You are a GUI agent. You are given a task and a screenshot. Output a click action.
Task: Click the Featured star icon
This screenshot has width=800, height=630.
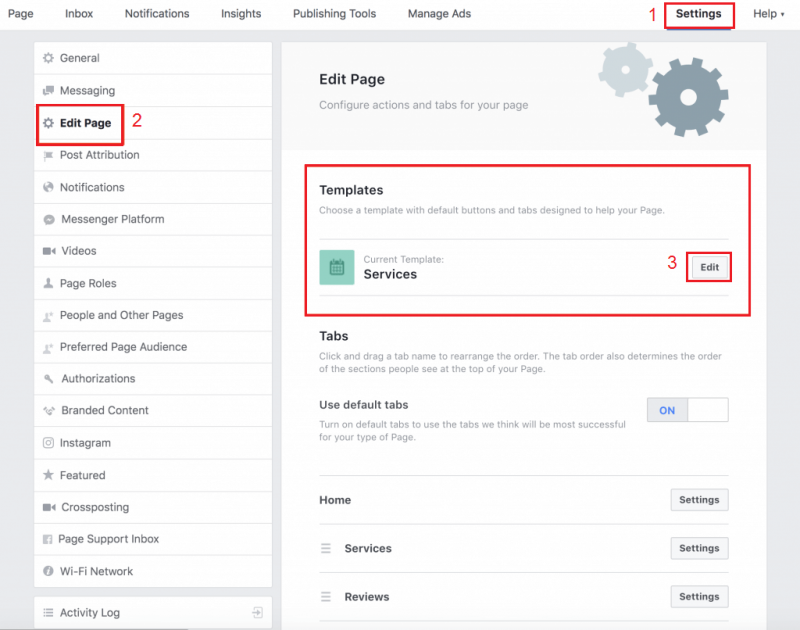[48, 475]
